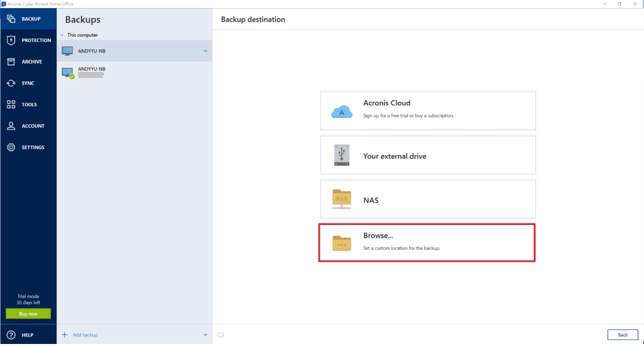Click 'Set a custom location' description
This screenshot has width=644, height=346.
pyautogui.click(x=402, y=248)
